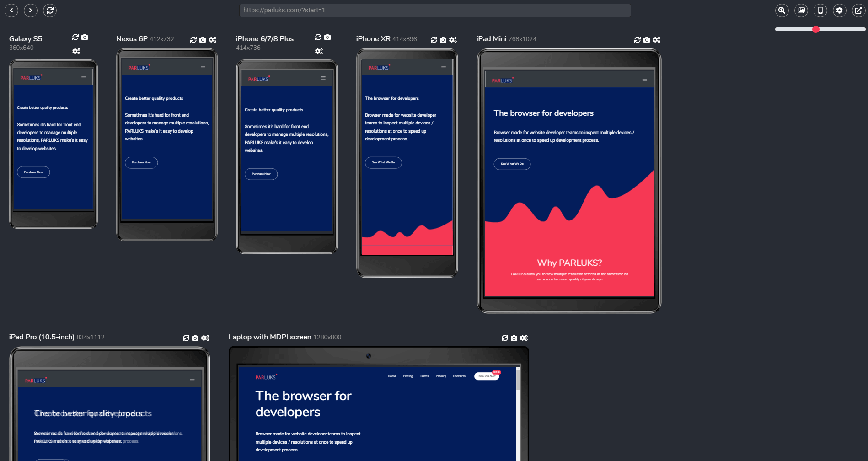
Task: Go back with the browser back arrow
Action: tap(11, 10)
